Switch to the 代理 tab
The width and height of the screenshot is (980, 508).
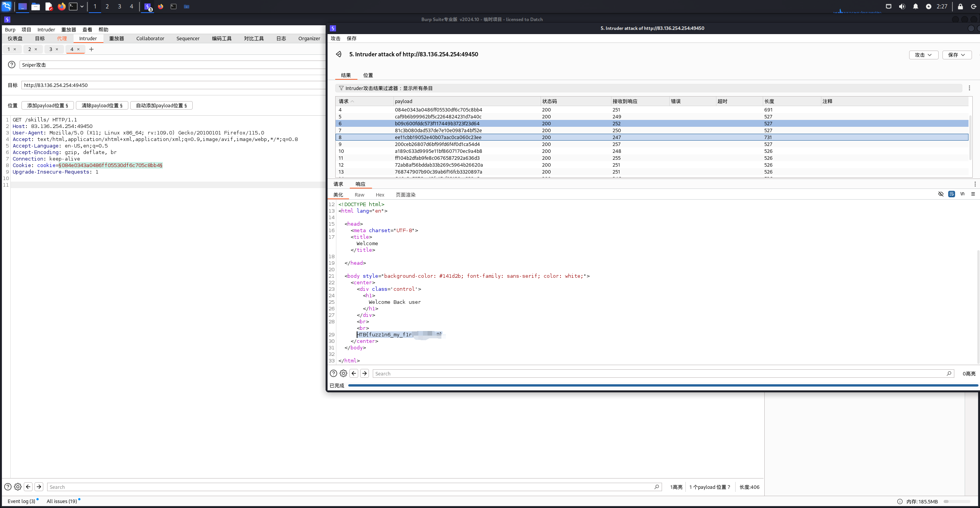[62, 38]
